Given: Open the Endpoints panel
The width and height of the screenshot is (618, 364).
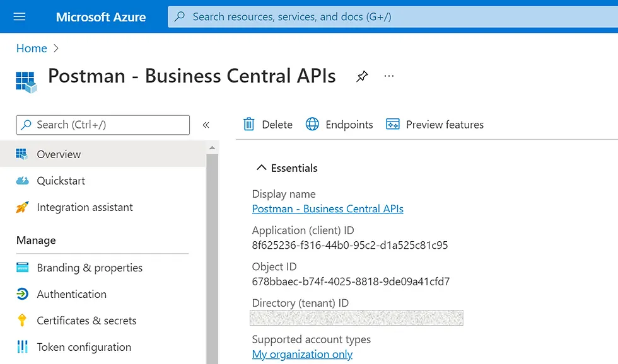Looking at the screenshot, I should coord(339,124).
